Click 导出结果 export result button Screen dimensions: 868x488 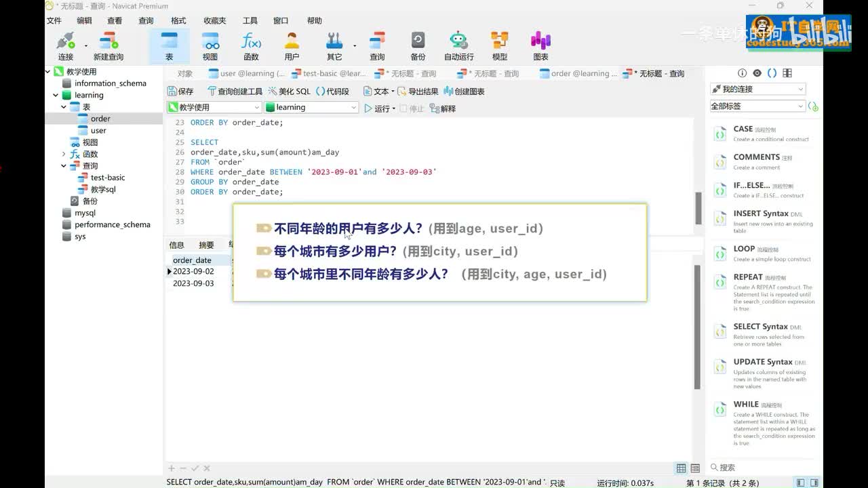[418, 91]
